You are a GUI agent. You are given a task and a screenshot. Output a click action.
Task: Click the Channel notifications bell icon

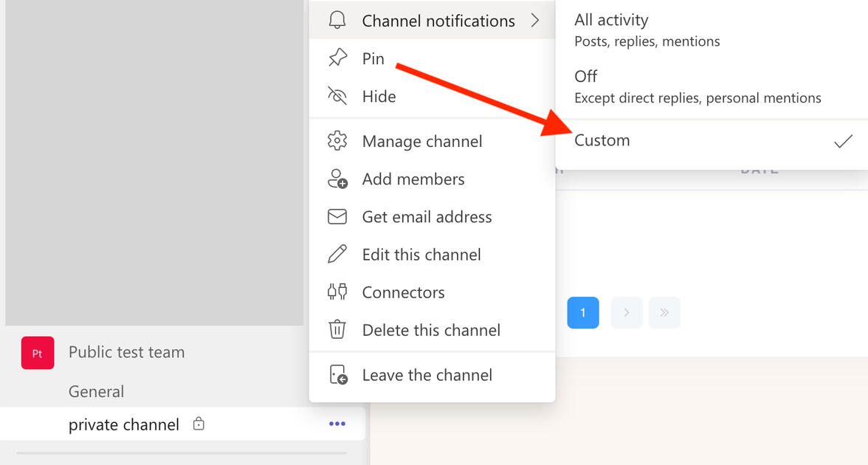tap(337, 21)
